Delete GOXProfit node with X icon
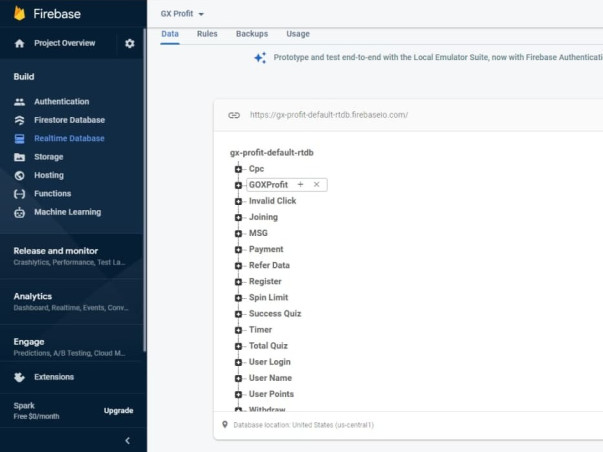 316,185
